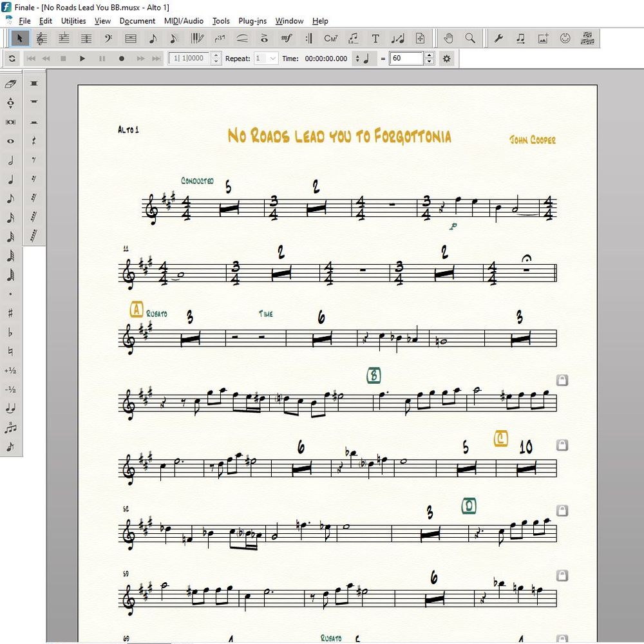
Task: Open the MIDI/Audio menu
Action: coord(184,21)
